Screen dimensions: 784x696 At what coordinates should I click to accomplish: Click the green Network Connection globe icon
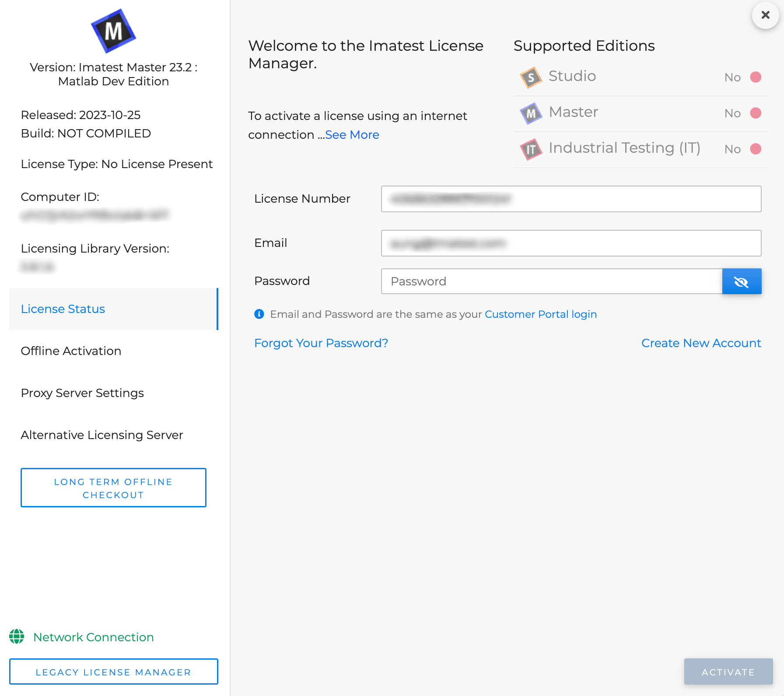click(x=17, y=636)
